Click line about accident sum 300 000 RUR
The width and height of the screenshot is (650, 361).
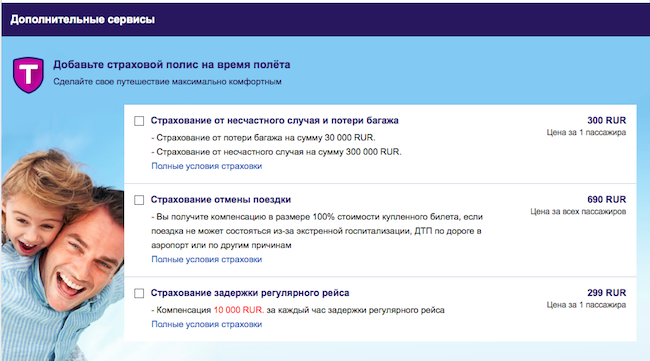click(x=276, y=152)
